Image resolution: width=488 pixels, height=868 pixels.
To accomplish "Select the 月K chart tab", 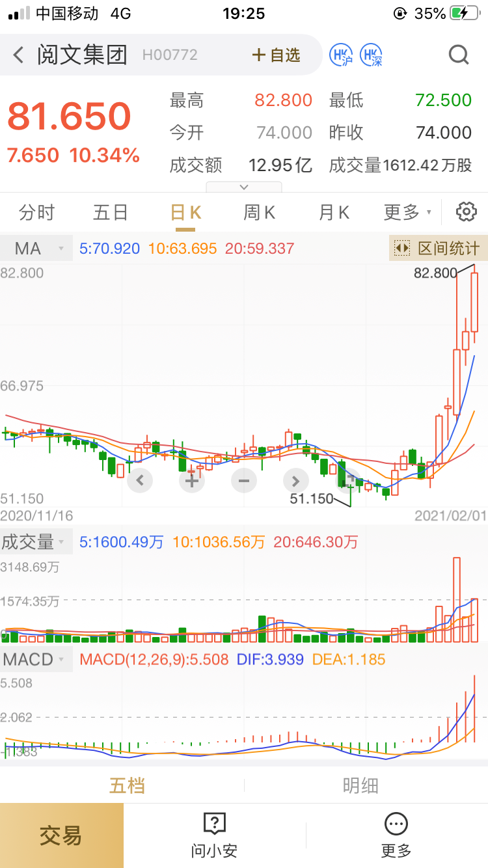I will click(x=334, y=213).
